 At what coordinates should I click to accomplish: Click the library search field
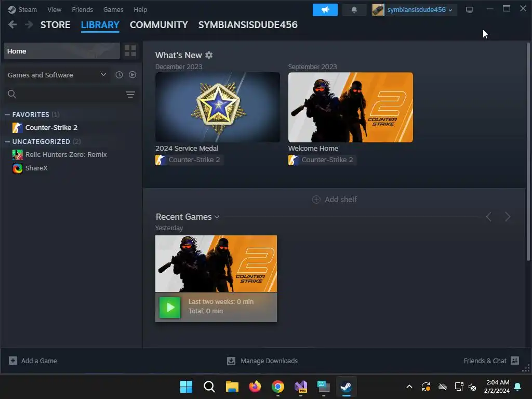tap(64, 94)
